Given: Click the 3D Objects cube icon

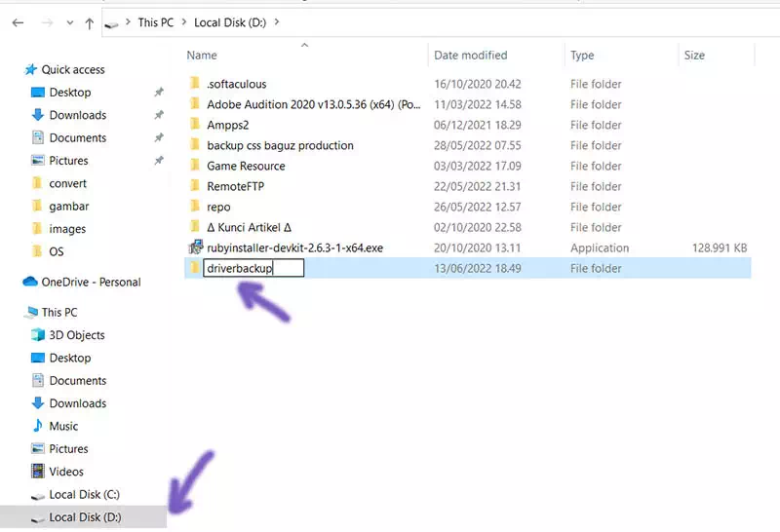Looking at the screenshot, I should (38, 334).
